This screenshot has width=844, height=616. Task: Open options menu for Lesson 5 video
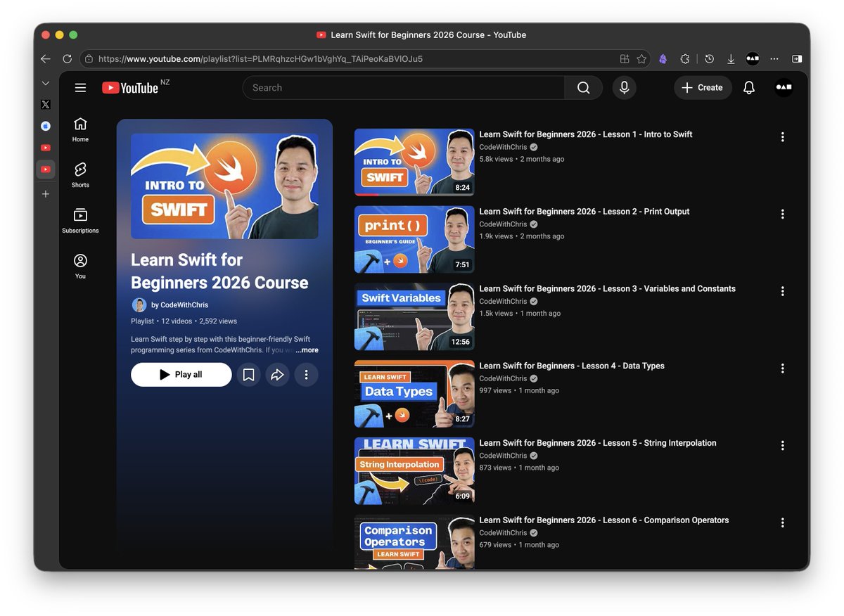782,446
